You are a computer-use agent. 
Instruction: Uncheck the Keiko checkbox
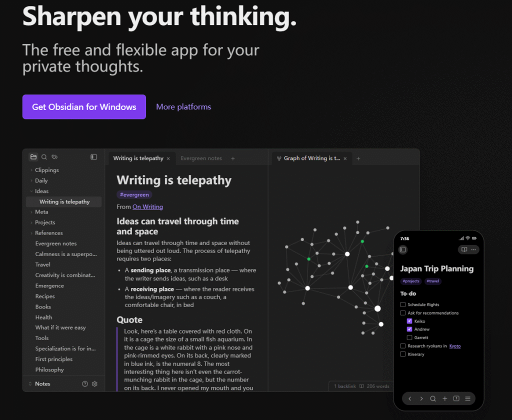tap(409, 321)
